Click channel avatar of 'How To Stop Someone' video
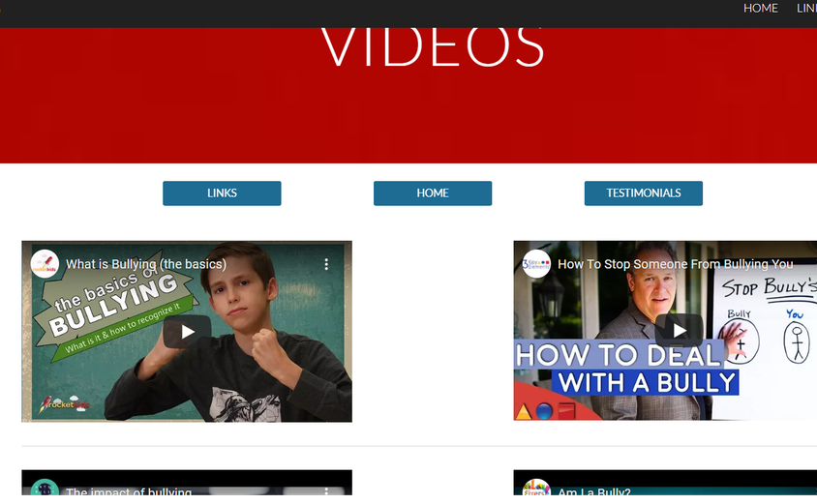This screenshot has width=817, height=504. tap(536, 263)
